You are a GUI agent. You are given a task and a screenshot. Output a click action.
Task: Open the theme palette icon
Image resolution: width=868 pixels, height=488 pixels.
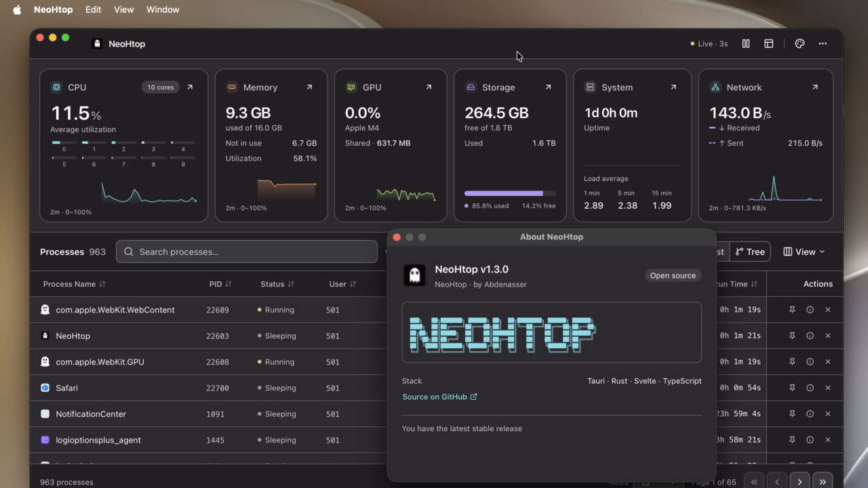pos(800,43)
